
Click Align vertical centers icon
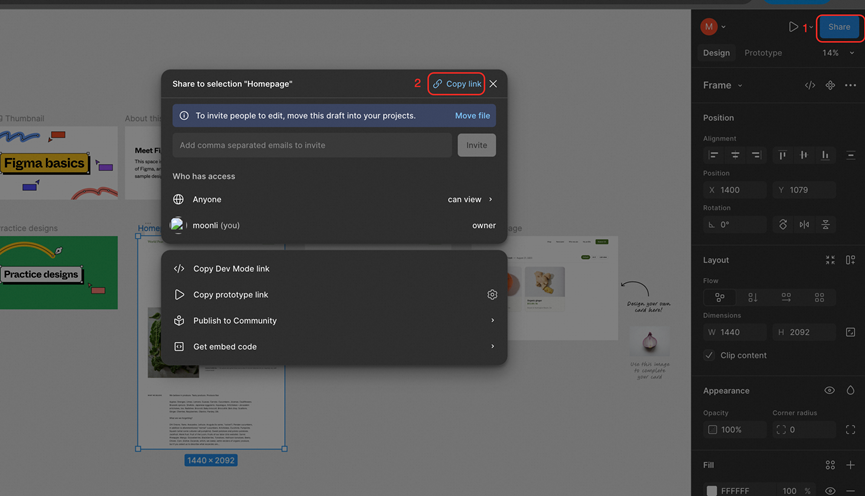pos(804,155)
